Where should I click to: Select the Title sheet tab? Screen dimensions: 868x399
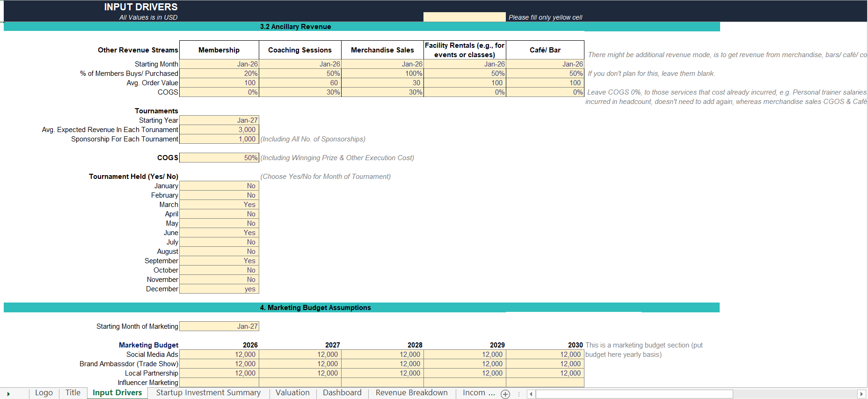pyautogui.click(x=73, y=393)
